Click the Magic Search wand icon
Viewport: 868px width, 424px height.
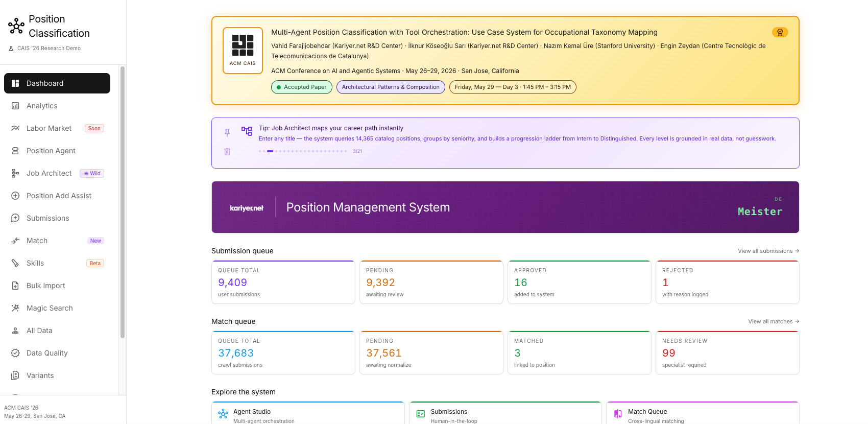click(15, 308)
